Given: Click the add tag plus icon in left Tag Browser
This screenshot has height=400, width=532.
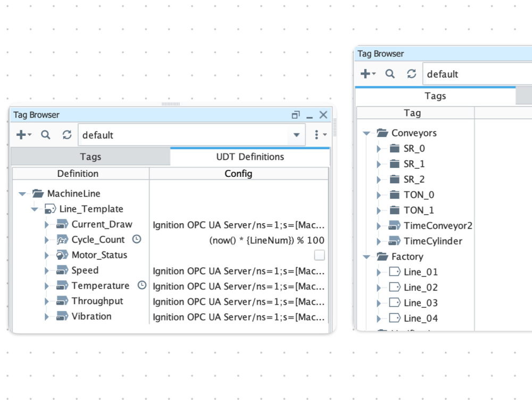Looking at the screenshot, I should [x=23, y=135].
